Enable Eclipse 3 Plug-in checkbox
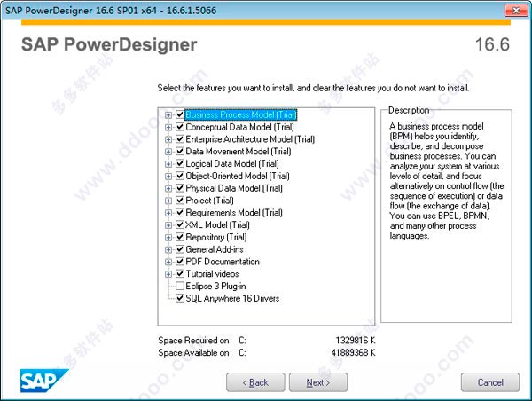 click(x=180, y=286)
